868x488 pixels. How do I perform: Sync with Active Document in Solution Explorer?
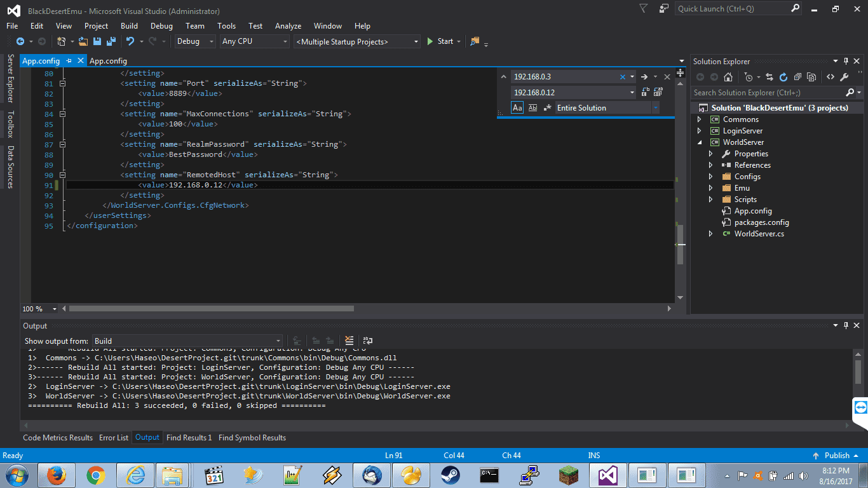coord(770,77)
